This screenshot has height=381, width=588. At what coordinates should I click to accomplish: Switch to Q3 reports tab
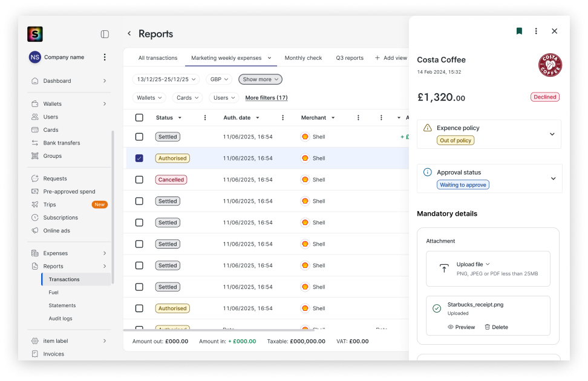pyautogui.click(x=350, y=57)
